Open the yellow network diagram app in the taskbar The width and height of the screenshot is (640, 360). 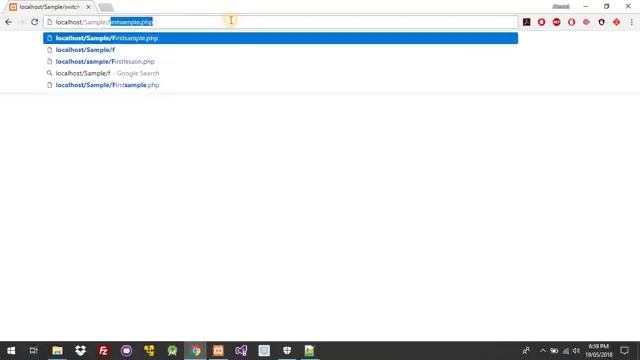149,351
